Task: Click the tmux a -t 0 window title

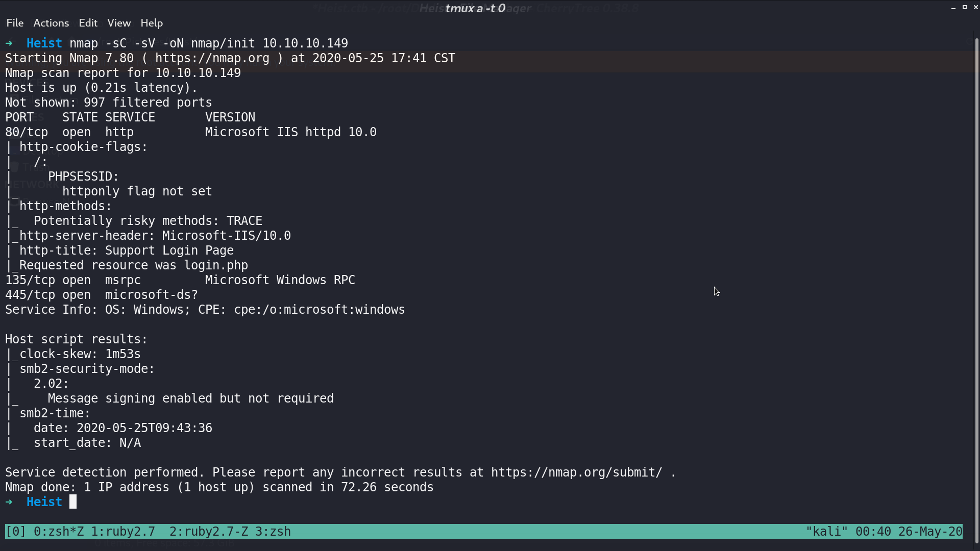Action: click(475, 8)
